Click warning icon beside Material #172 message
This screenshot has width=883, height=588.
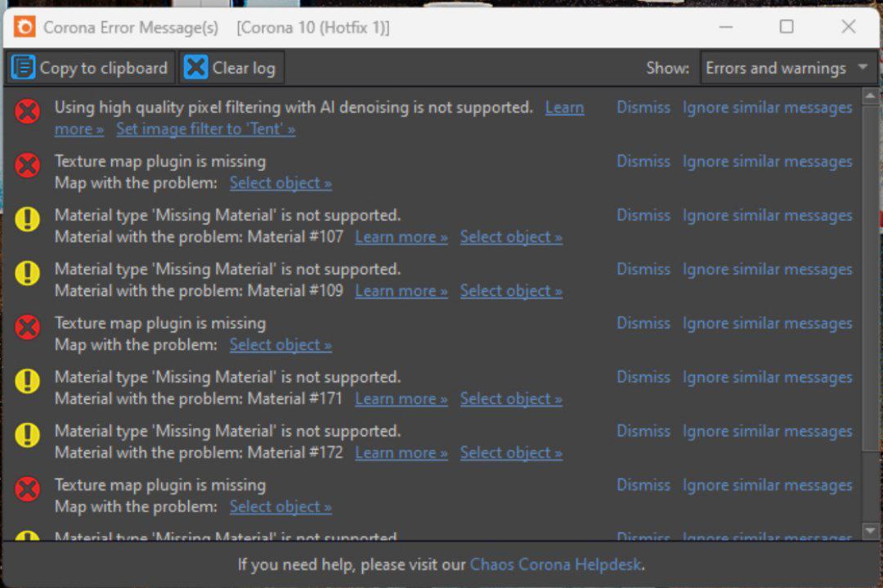tap(27, 435)
